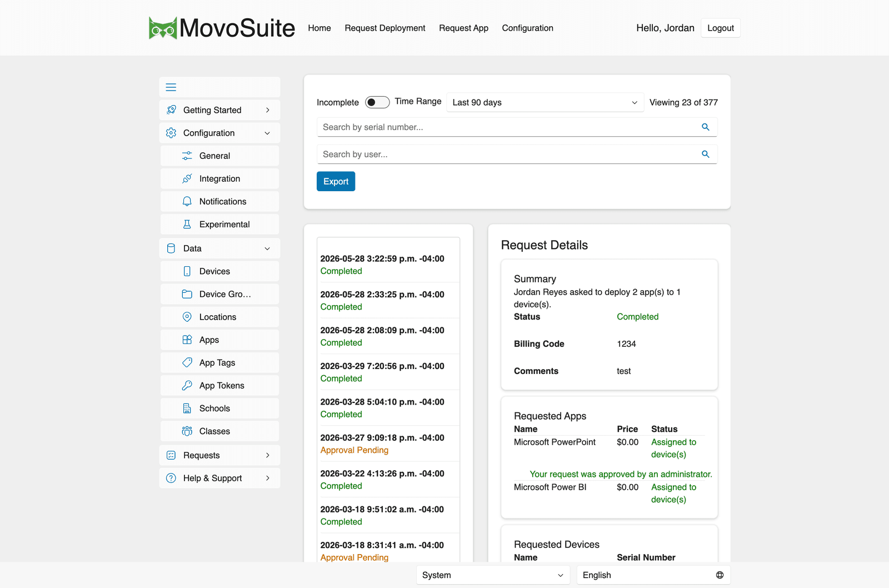Open Configuration in top navigation

point(528,28)
